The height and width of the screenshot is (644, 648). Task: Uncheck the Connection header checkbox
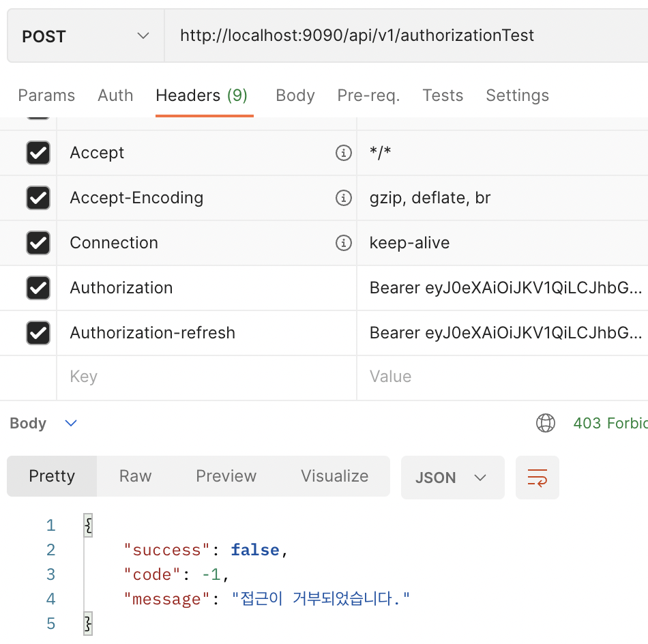pyautogui.click(x=38, y=243)
